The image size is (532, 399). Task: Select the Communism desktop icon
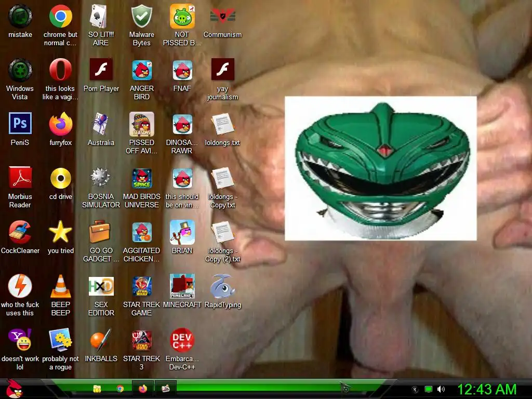coord(222,16)
